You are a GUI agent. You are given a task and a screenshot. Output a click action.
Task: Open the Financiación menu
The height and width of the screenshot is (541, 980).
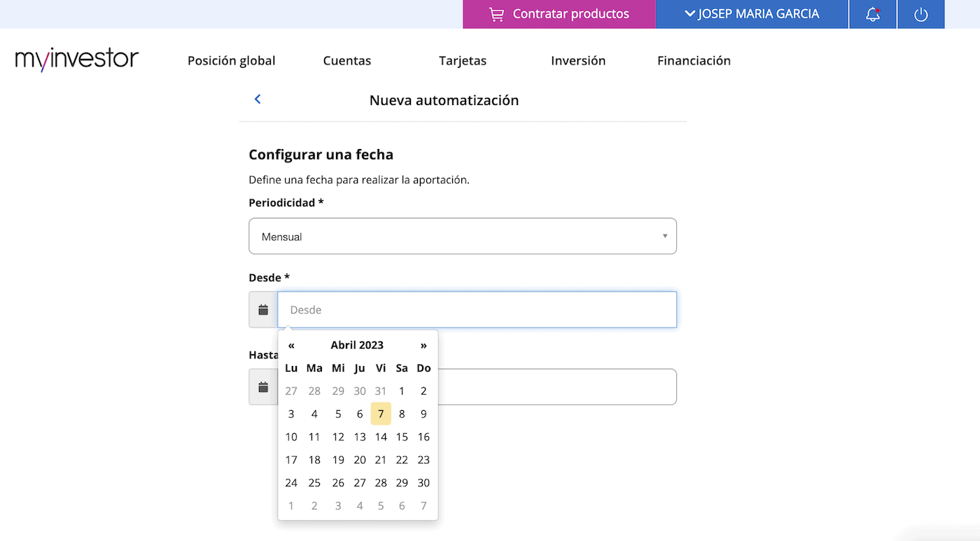click(x=694, y=61)
